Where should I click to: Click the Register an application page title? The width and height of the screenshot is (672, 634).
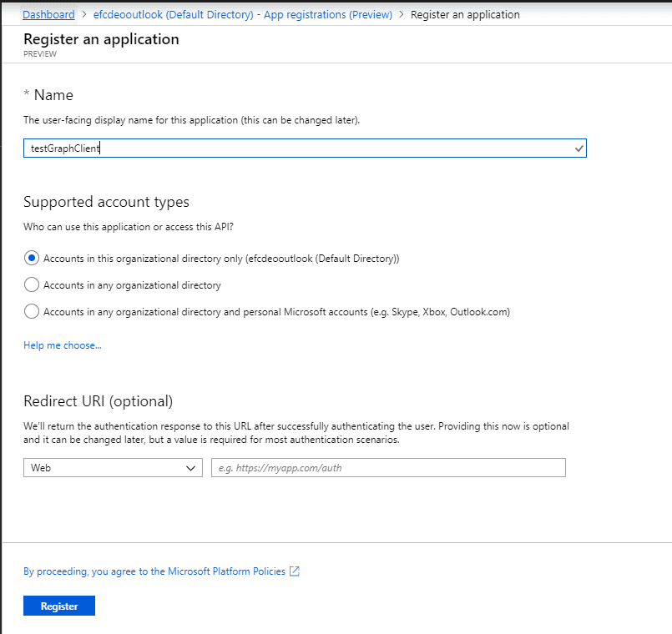click(x=101, y=39)
